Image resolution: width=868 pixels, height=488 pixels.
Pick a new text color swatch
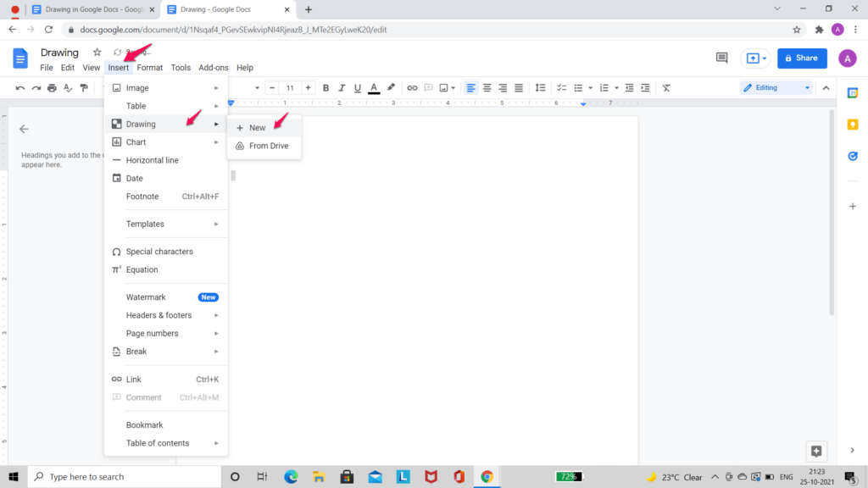(373, 87)
